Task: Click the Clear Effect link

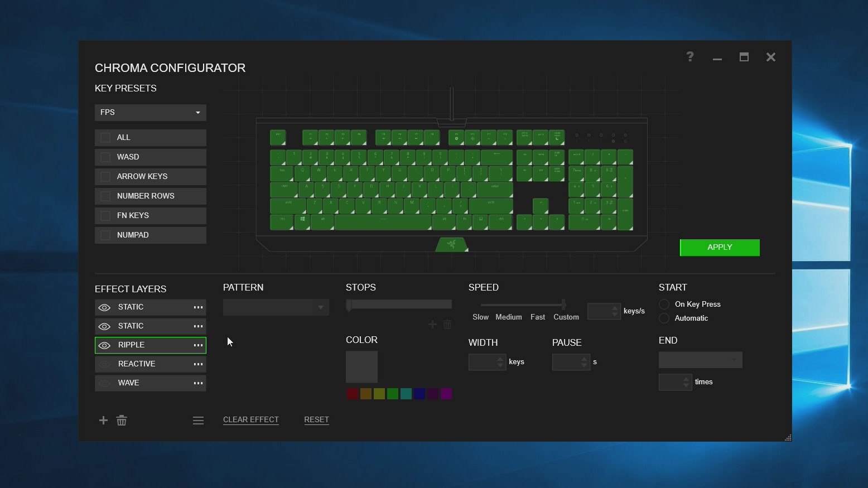Action: pos(251,420)
